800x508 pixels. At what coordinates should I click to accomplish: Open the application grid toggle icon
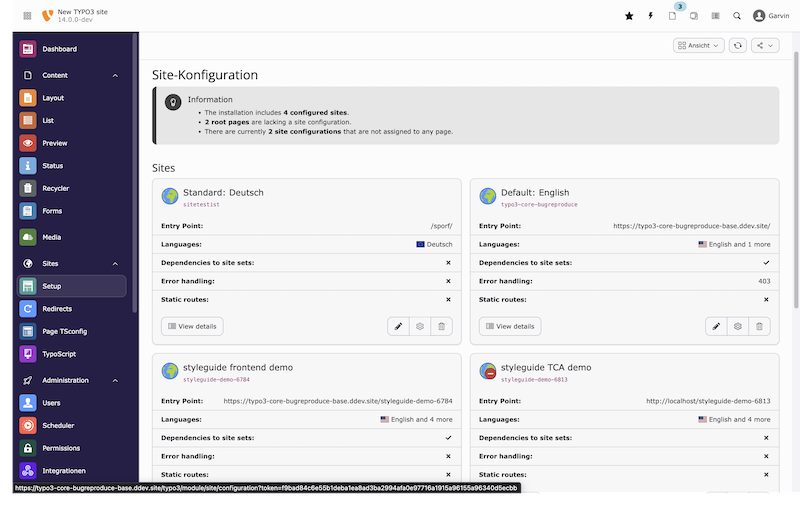click(26, 16)
